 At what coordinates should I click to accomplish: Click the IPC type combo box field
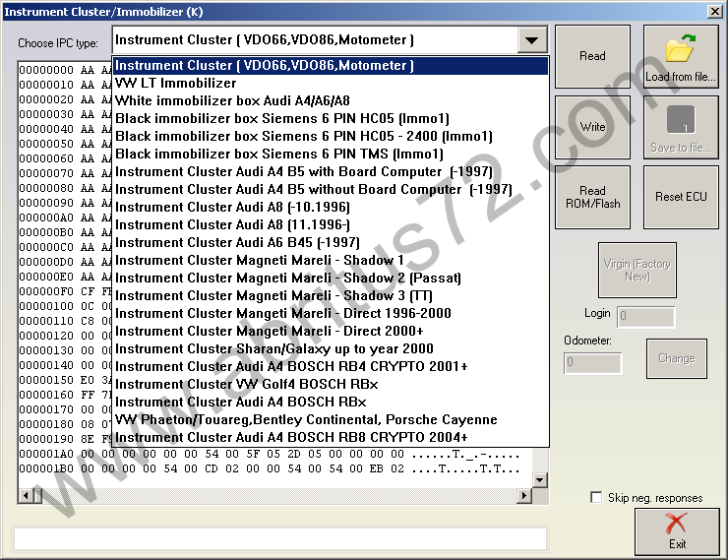(x=315, y=40)
